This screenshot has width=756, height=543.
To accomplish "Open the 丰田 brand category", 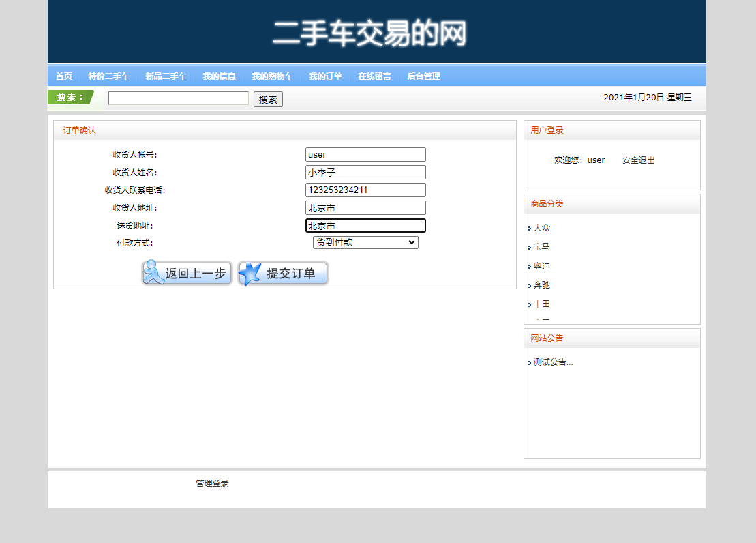I will tap(539, 304).
